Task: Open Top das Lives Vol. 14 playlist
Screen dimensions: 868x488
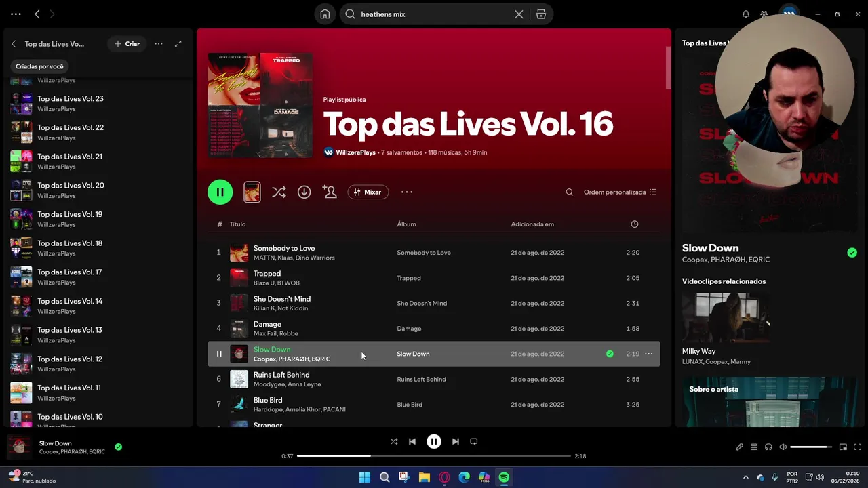Action: click(x=98, y=306)
